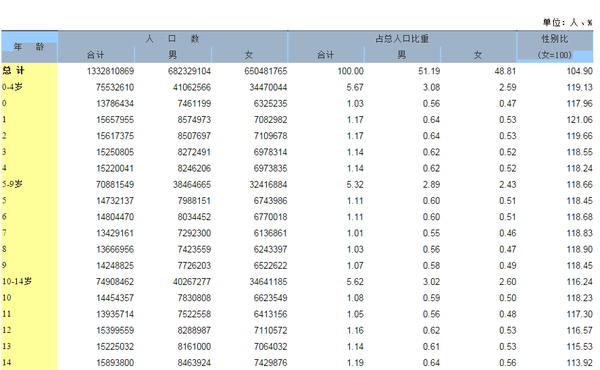
Task: Select sex ratio 118.83
Action: pos(579,233)
